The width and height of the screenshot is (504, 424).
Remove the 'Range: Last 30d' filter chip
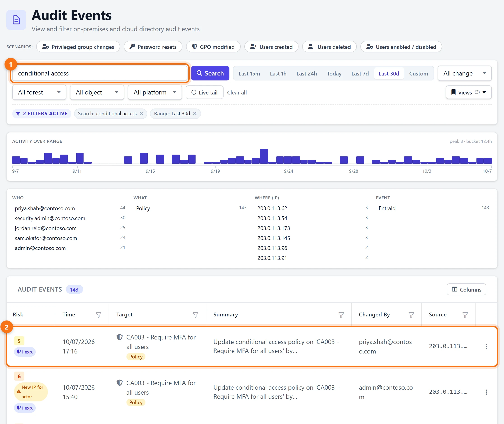click(195, 113)
